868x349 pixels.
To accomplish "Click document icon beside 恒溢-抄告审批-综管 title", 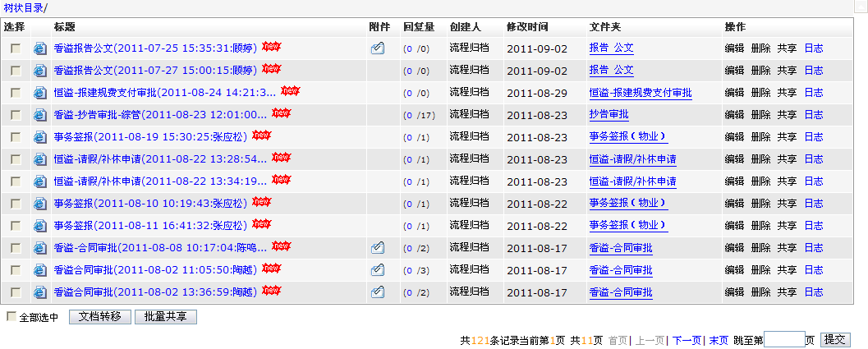I will [40, 115].
